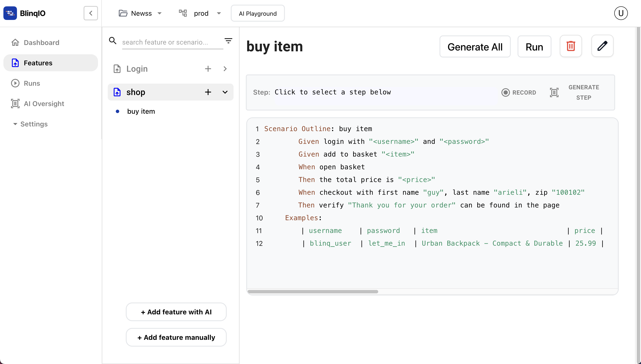
Task: Click the horizontal scrollbar of the scenario editor
Action: (313, 291)
